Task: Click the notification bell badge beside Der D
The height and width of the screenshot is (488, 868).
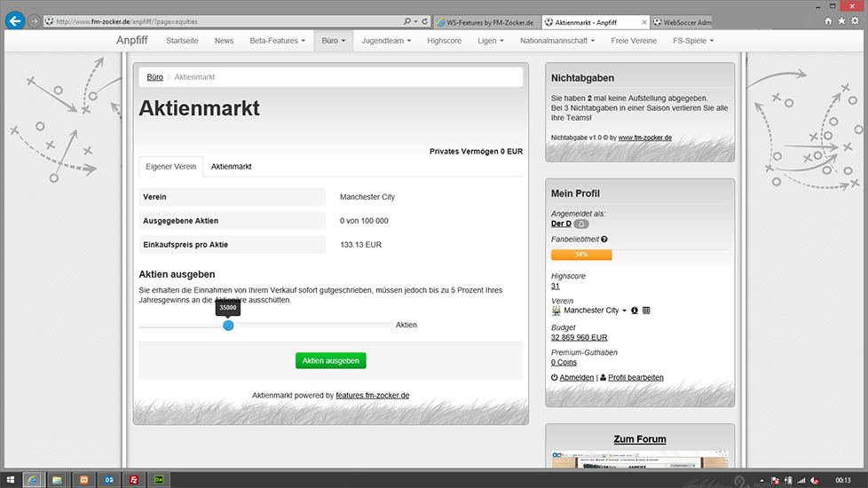Action: (x=581, y=224)
